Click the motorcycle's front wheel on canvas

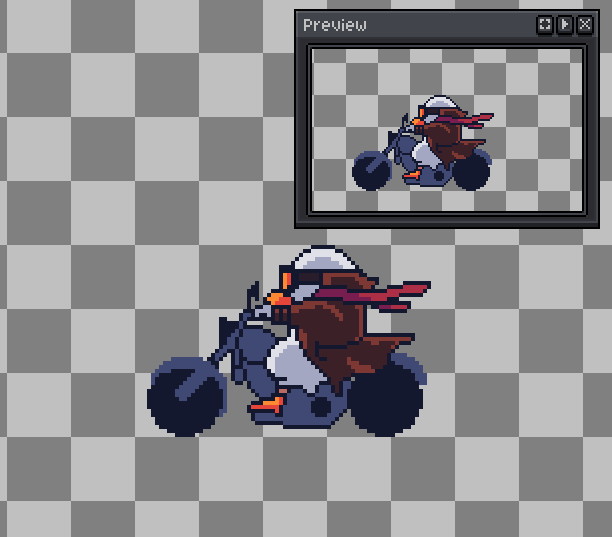click(x=187, y=397)
